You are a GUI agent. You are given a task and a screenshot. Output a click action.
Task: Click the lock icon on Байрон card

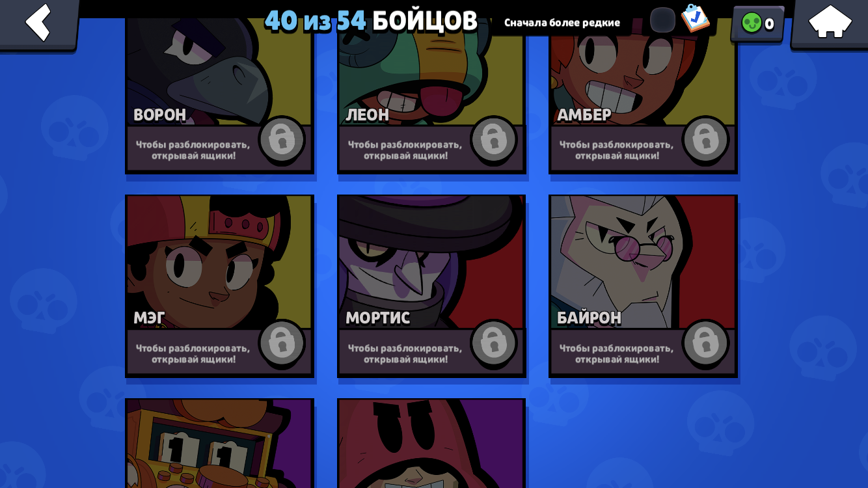point(705,343)
